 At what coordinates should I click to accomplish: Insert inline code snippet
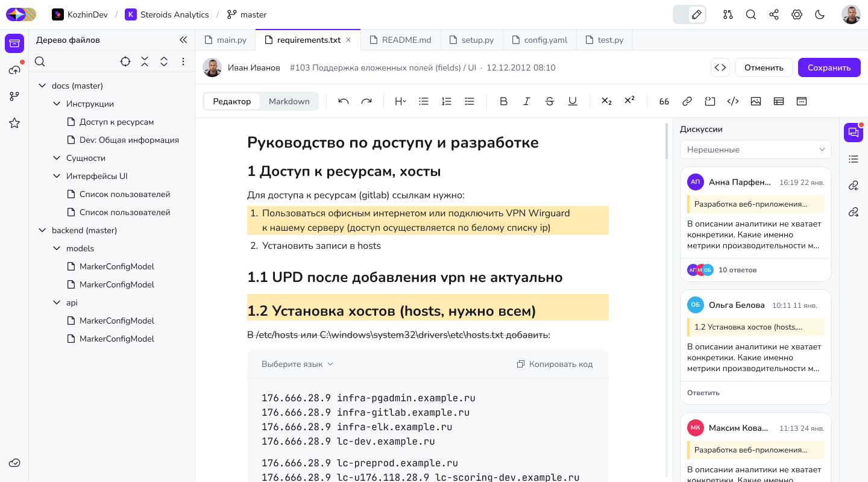click(x=733, y=101)
